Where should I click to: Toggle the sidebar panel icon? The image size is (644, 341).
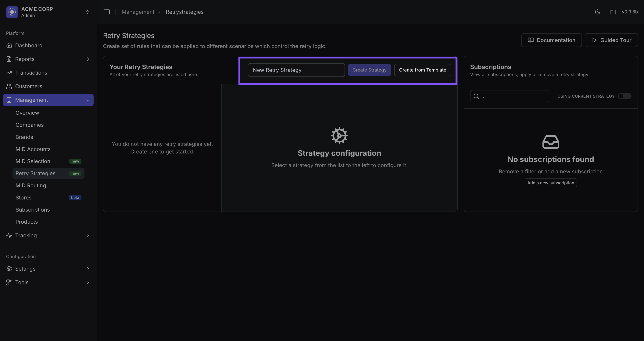pyautogui.click(x=107, y=12)
